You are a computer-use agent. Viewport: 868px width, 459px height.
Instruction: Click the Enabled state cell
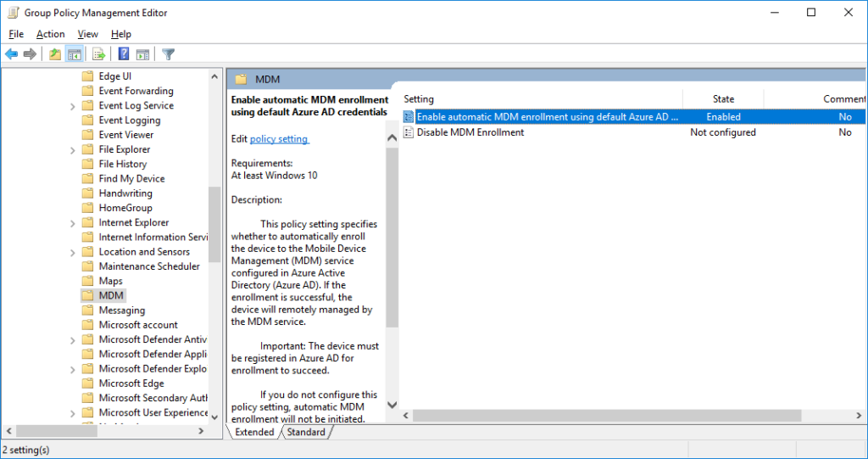pyautogui.click(x=723, y=116)
